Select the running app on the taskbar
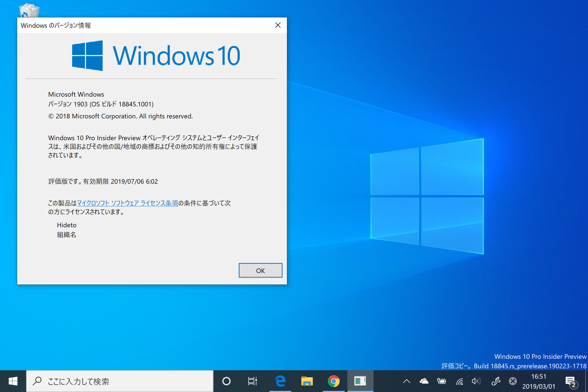 tap(360, 381)
